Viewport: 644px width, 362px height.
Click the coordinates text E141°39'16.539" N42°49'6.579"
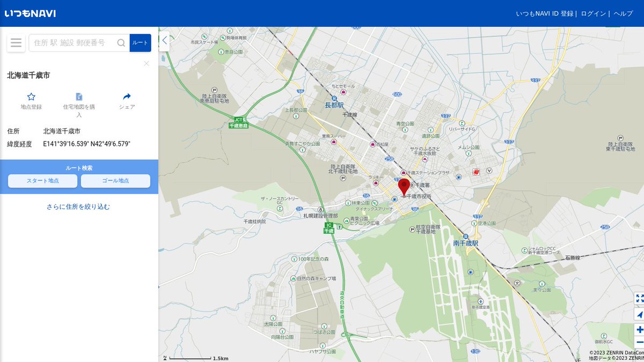[x=87, y=144]
